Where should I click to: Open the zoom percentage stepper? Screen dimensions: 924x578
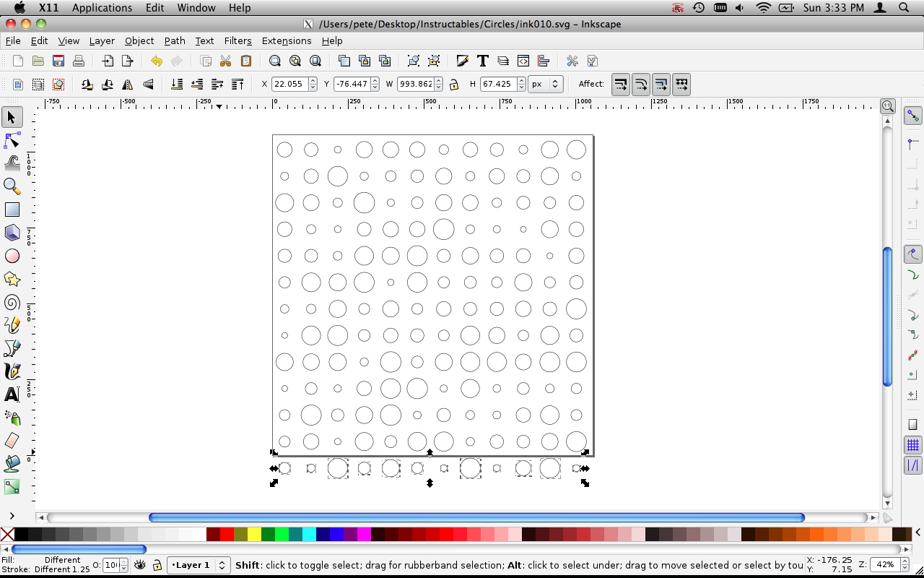click(x=905, y=564)
